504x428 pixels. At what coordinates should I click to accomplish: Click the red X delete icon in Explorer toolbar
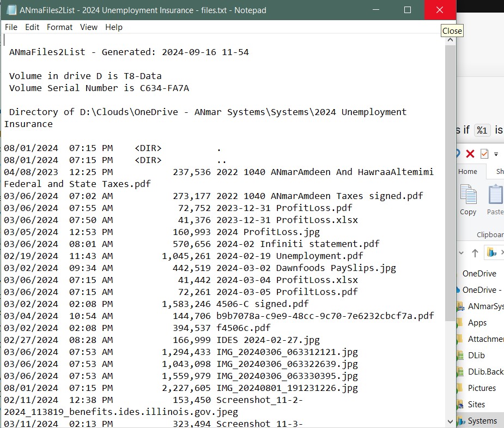(x=470, y=154)
